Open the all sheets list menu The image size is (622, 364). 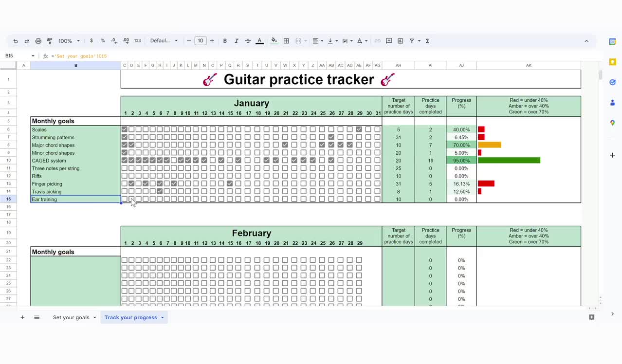point(37,317)
